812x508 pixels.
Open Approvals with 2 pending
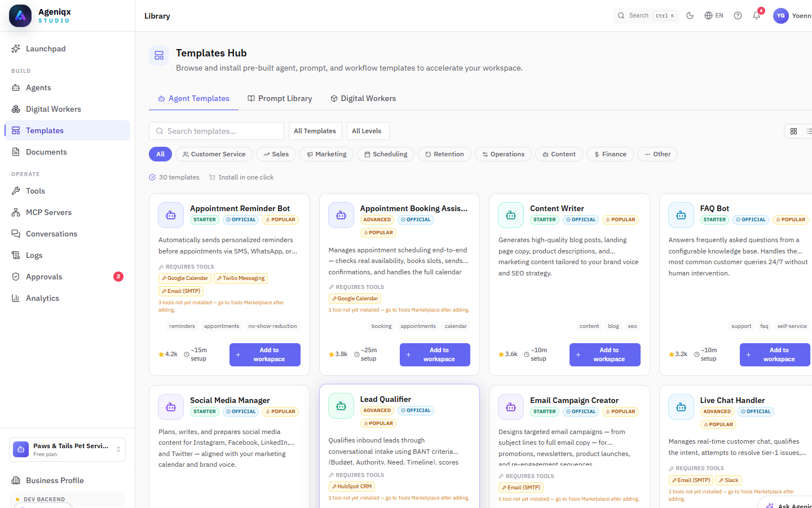pyautogui.click(x=68, y=277)
